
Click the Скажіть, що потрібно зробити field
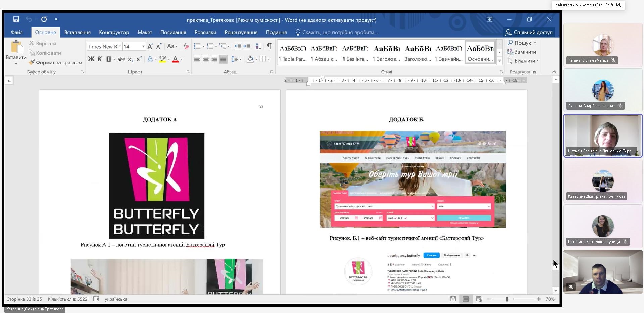(x=336, y=32)
